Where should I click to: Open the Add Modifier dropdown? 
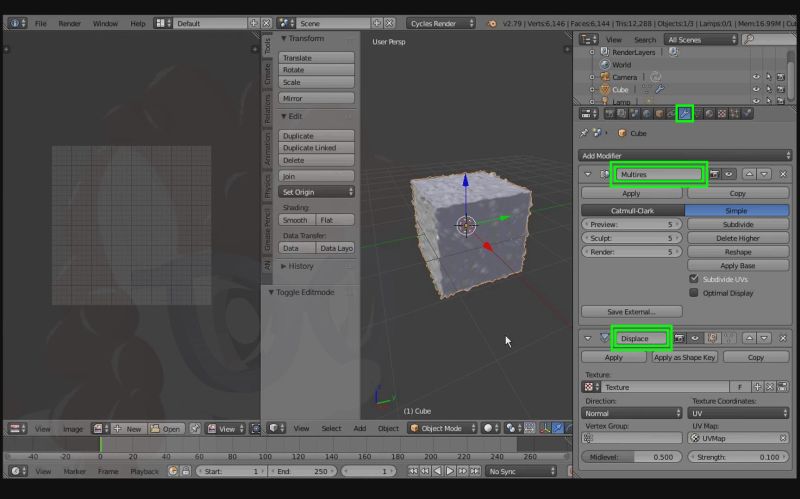click(685, 156)
